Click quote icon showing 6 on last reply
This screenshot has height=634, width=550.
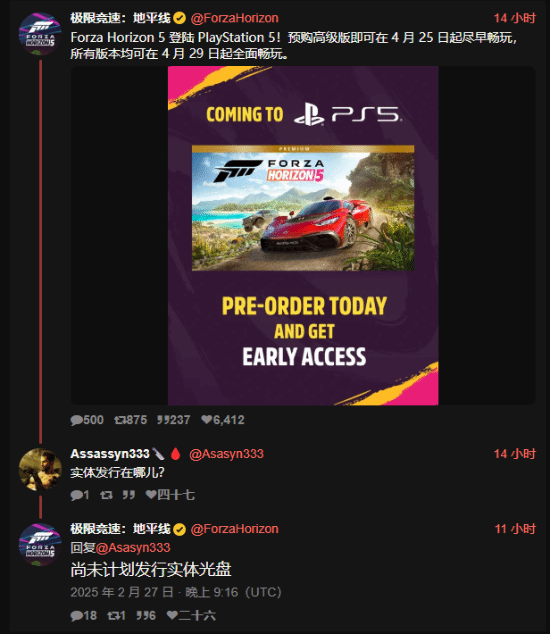point(142,616)
